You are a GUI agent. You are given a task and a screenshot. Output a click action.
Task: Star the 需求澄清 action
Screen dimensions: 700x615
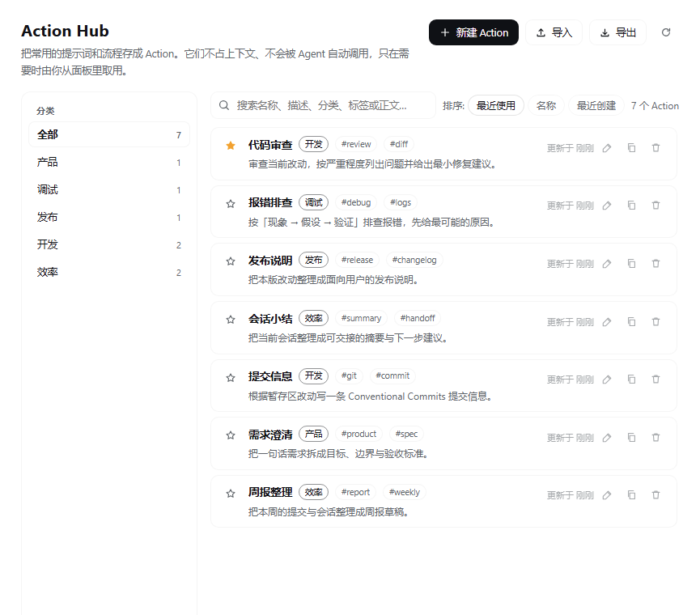coord(231,435)
